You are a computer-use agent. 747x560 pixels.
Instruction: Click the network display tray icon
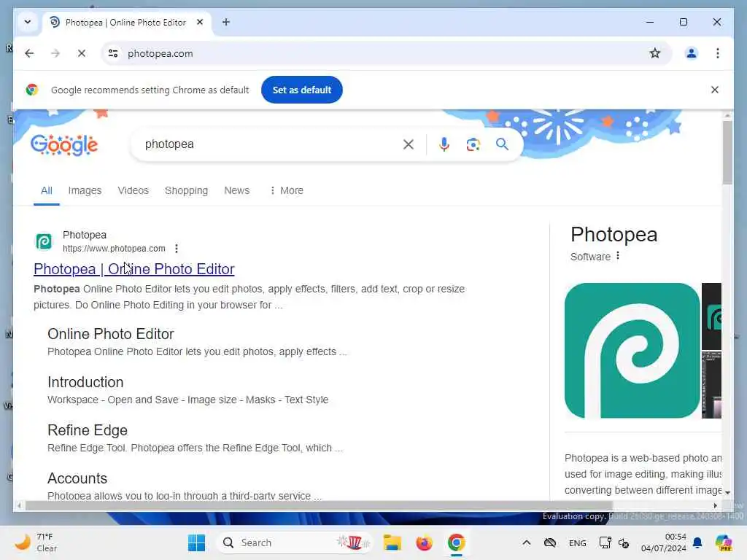pos(605,542)
